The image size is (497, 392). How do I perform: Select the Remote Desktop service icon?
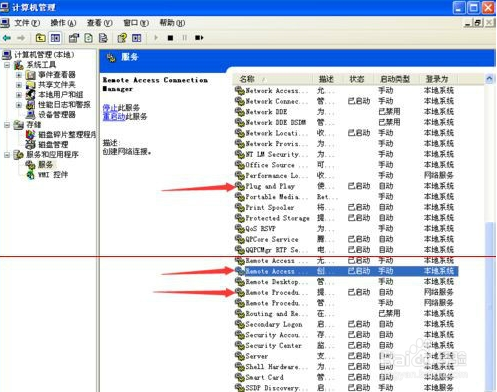coord(240,282)
